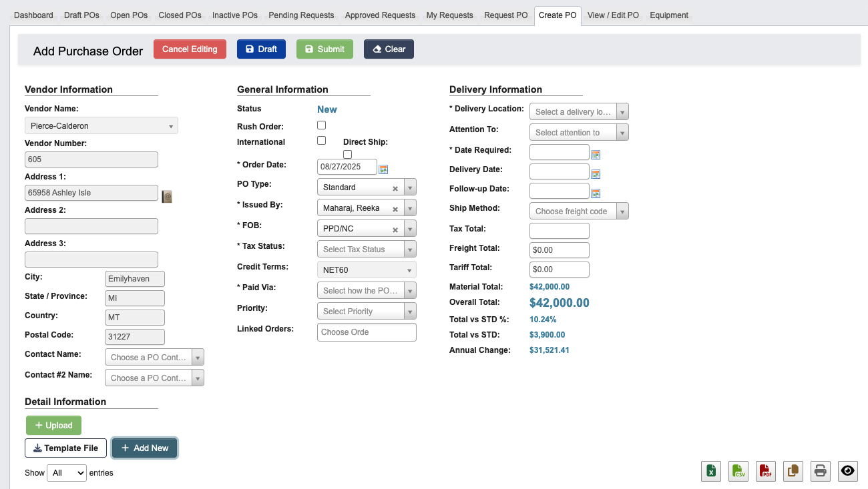Click the Clear button
Screen dimensions: 868x489
[389, 49]
